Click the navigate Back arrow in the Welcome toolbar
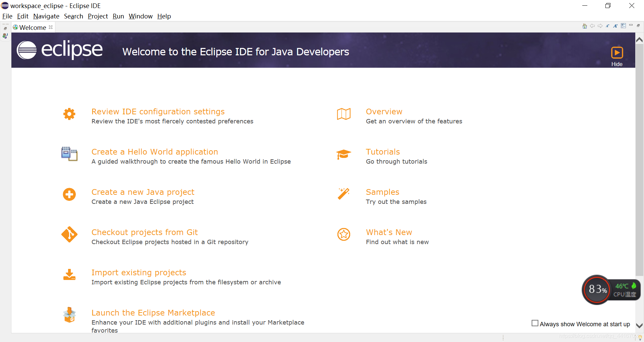Image resolution: width=644 pixels, height=342 pixels. 592,26
